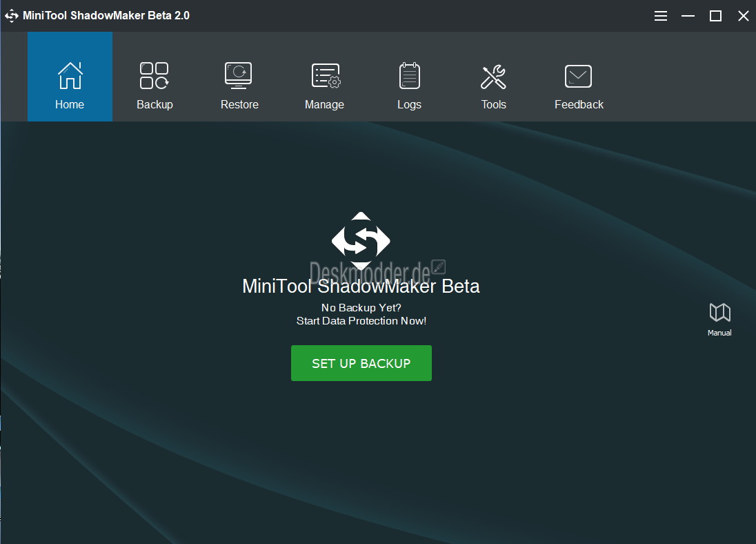
Task: Click the 'MiniTool ShadowMaker Beta' heading
Action: coord(361,286)
